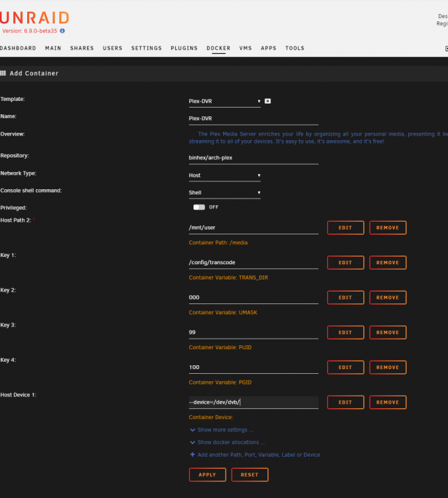This screenshot has width=448, height=498.
Task: Edit Key 4 PGID variable
Action: (x=345, y=367)
